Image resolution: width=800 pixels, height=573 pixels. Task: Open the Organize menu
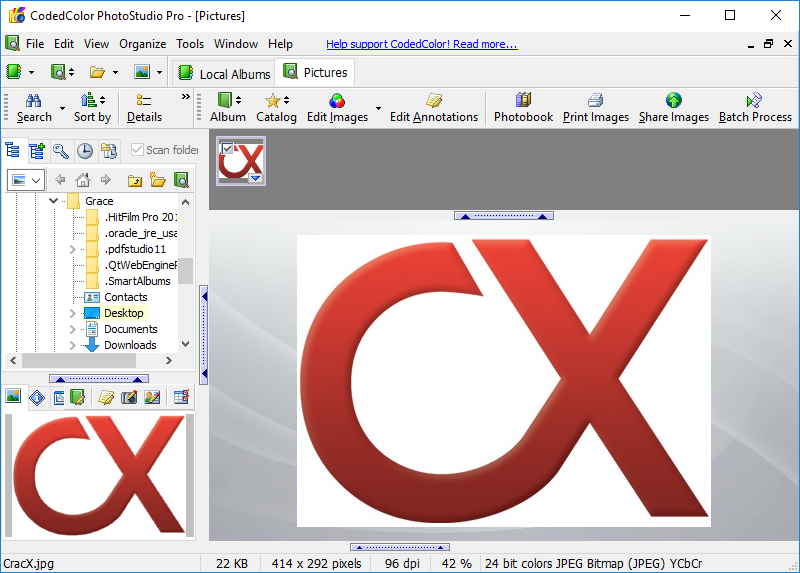coord(143,44)
